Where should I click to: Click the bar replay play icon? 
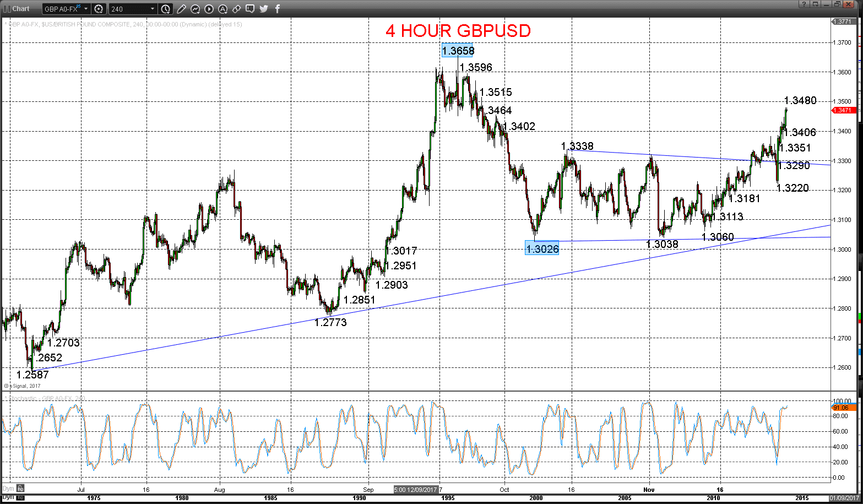(209, 9)
